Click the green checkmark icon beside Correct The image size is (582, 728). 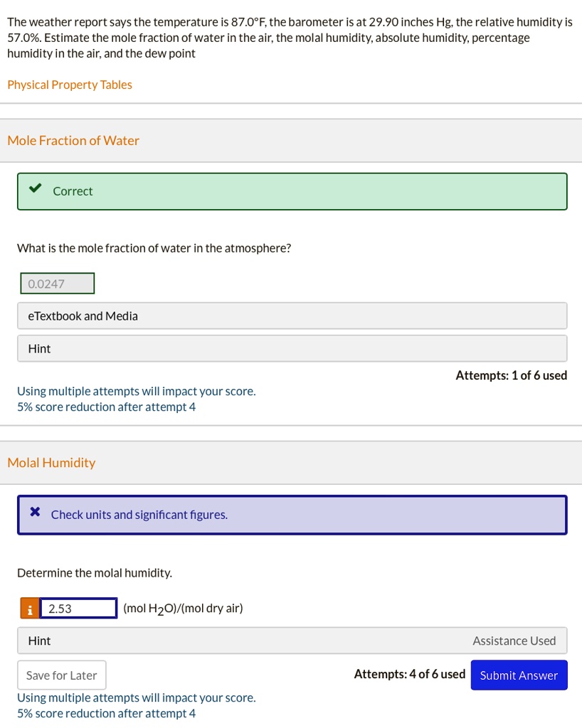point(33,191)
